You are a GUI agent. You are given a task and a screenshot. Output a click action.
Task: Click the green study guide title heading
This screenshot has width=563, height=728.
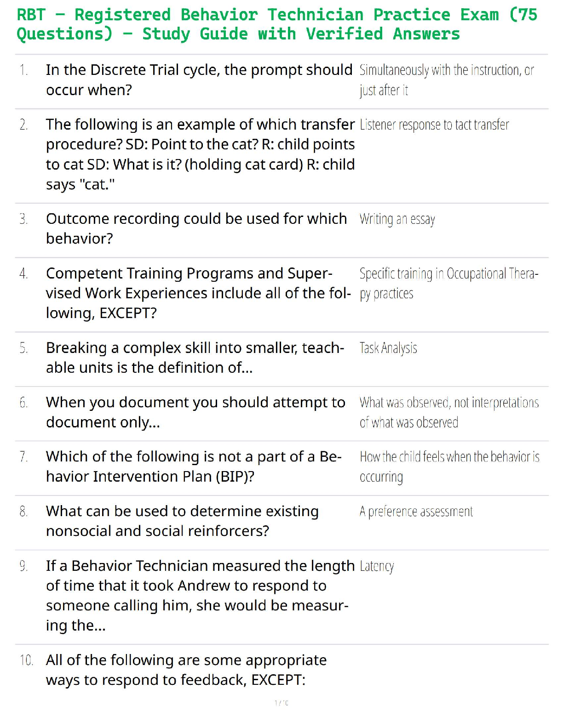pyautogui.click(x=276, y=24)
